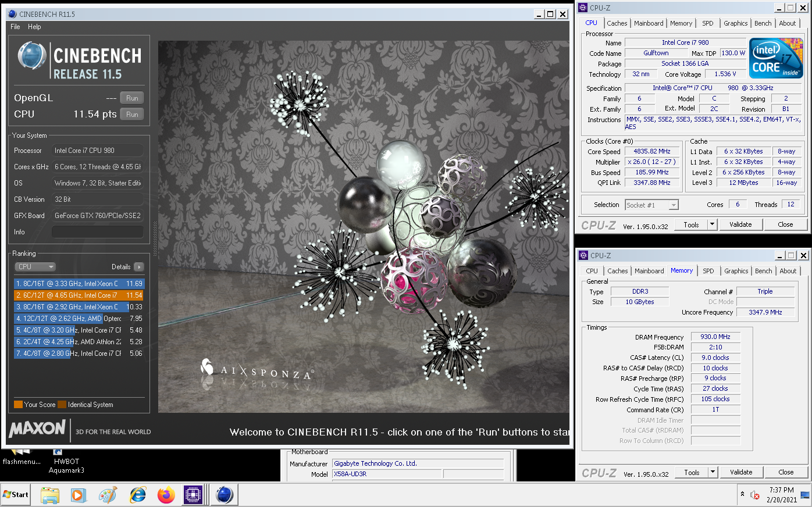Open Graphics tab in lower CPU-Z window
Viewport: 812px width, 507px height.
[736, 271]
